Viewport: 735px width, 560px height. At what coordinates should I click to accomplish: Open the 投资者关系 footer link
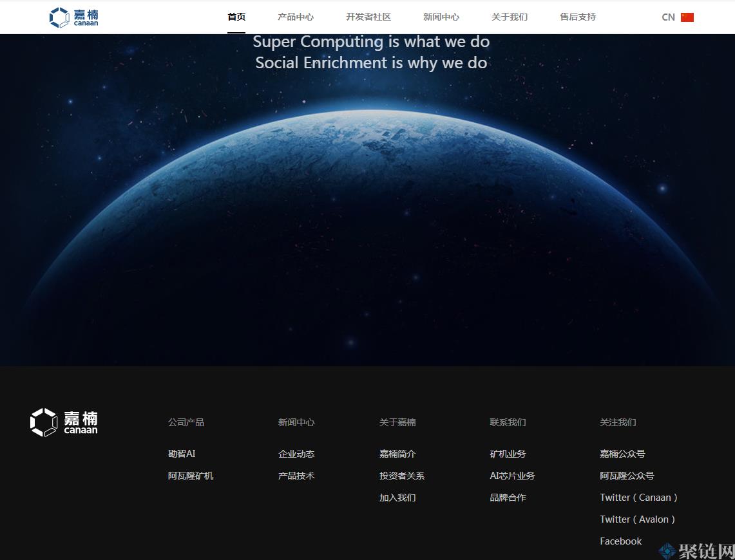402,476
